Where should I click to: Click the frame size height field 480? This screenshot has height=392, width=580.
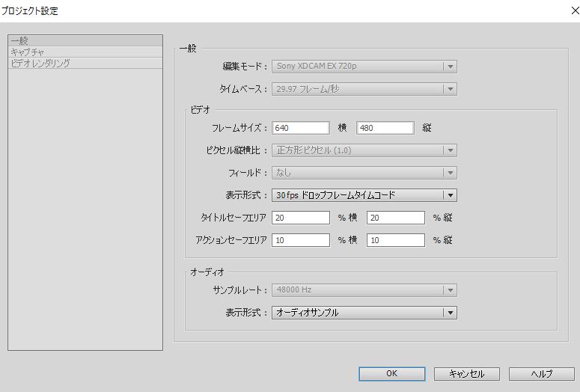385,128
